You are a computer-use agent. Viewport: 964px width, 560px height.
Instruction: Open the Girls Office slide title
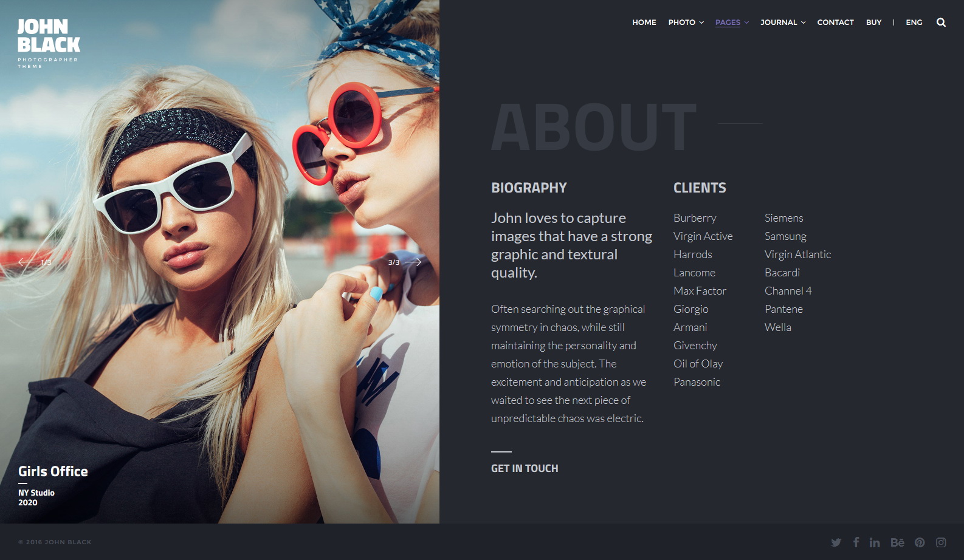[53, 471]
